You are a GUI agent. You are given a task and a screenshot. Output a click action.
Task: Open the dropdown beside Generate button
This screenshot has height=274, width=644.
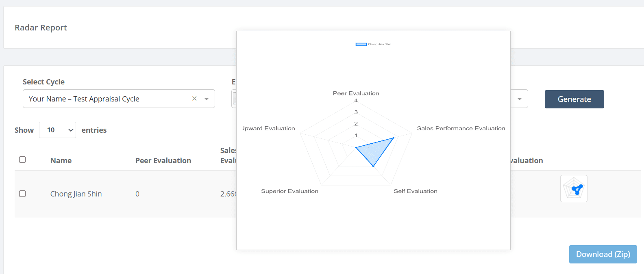[x=519, y=99]
